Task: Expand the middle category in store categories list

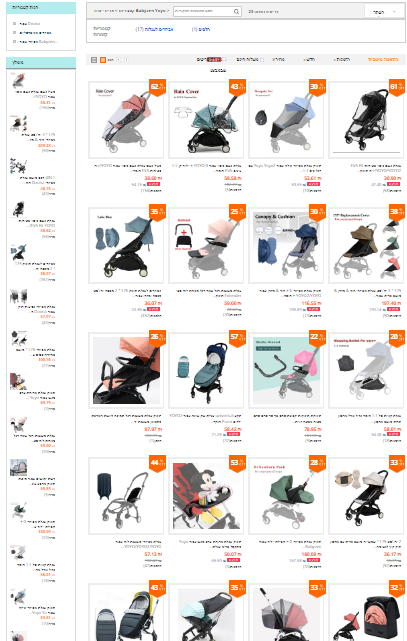Action: click(x=15, y=33)
